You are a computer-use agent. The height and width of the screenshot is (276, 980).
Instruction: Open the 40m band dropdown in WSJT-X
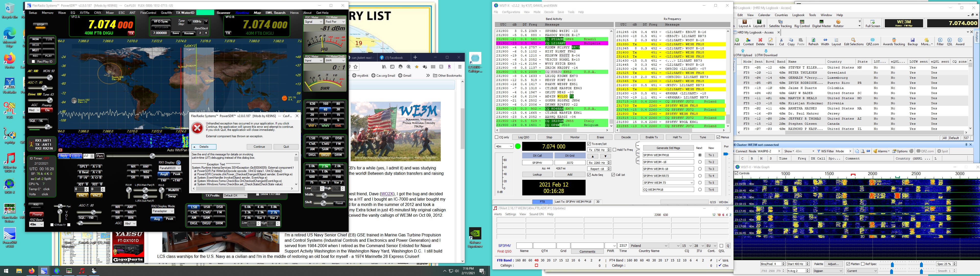pos(504,146)
